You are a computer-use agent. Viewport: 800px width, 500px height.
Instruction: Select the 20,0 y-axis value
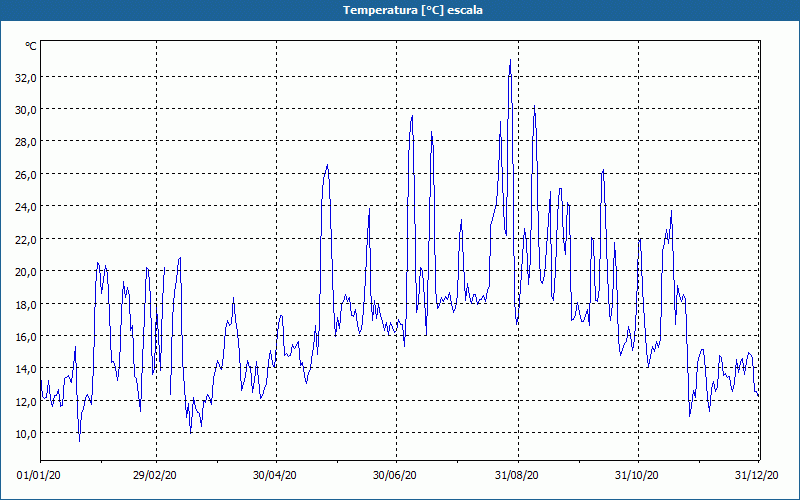pos(25,271)
